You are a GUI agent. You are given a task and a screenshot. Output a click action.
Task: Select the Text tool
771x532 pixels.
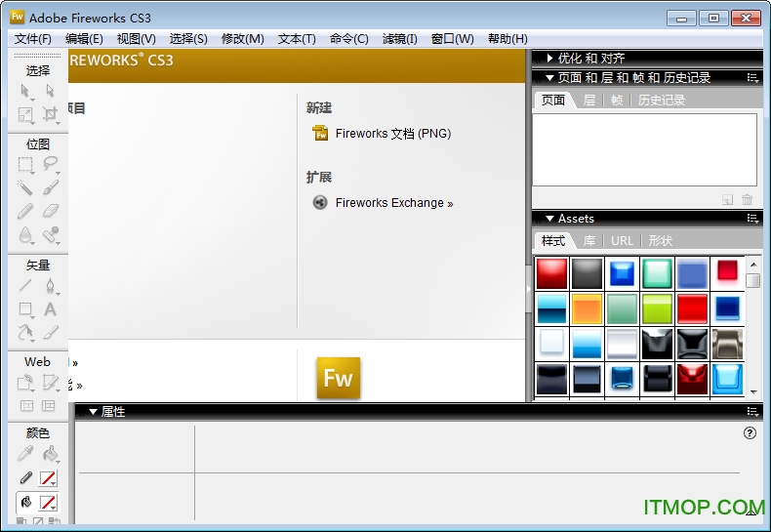(50, 308)
